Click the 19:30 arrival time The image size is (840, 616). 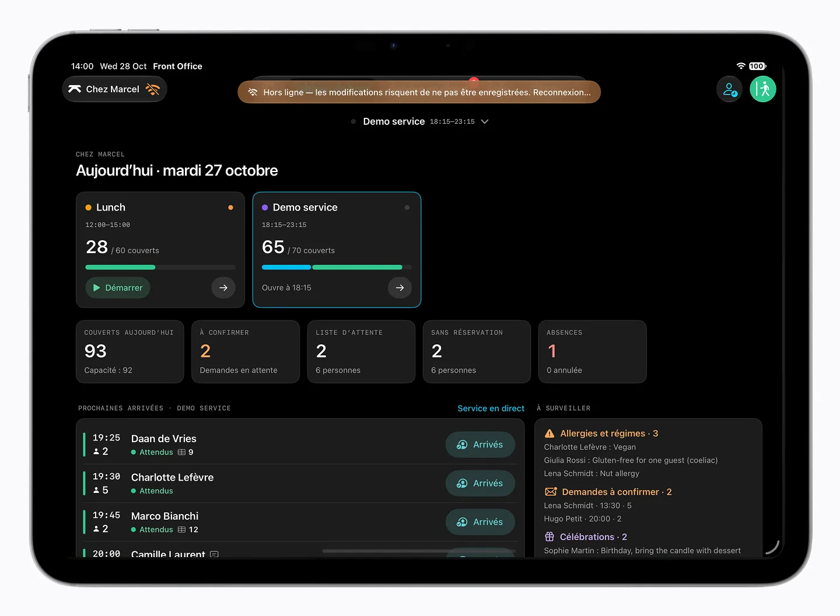(106, 477)
